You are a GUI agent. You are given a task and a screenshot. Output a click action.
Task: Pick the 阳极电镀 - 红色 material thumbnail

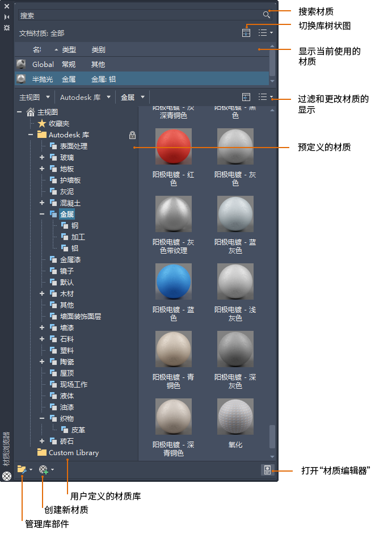tap(174, 146)
